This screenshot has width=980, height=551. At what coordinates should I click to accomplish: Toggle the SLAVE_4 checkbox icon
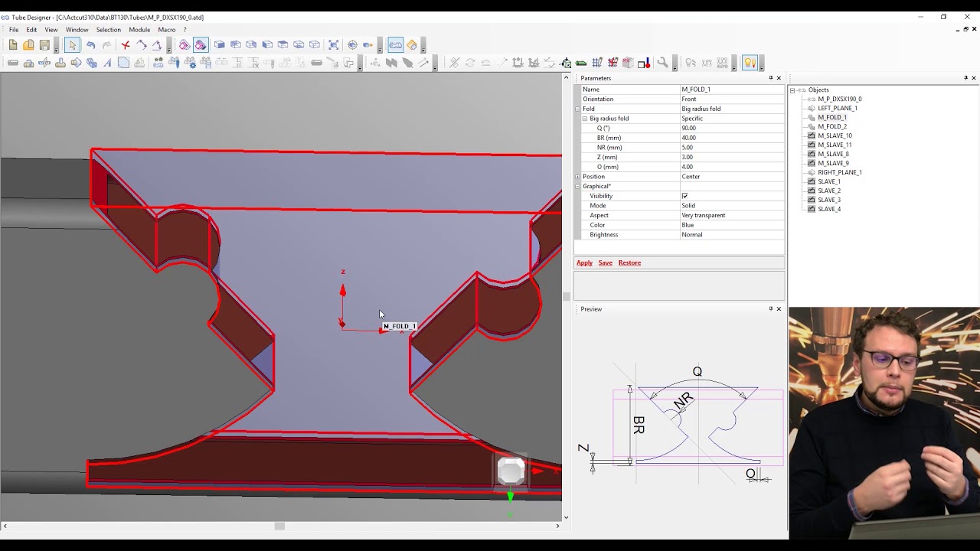tap(812, 209)
